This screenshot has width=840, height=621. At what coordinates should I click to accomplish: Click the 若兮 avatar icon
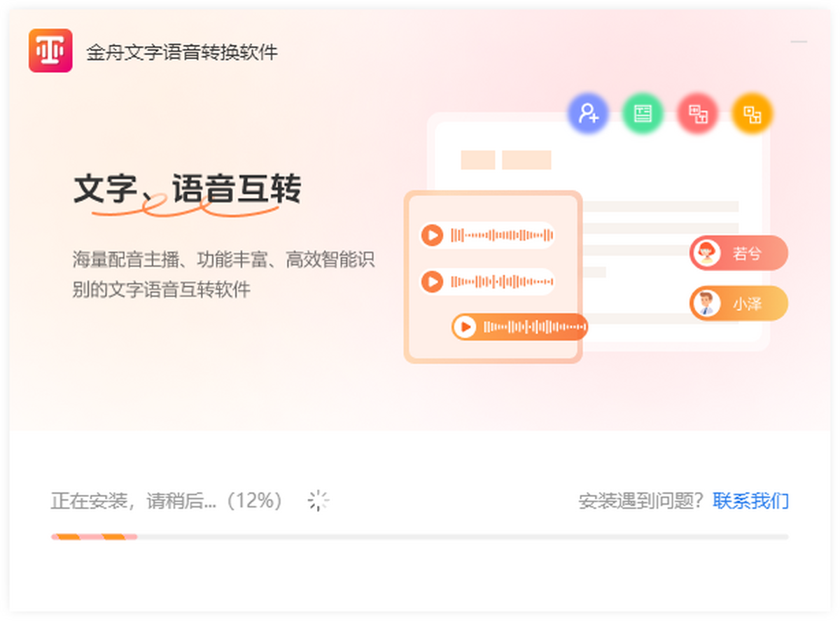(707, 253)
